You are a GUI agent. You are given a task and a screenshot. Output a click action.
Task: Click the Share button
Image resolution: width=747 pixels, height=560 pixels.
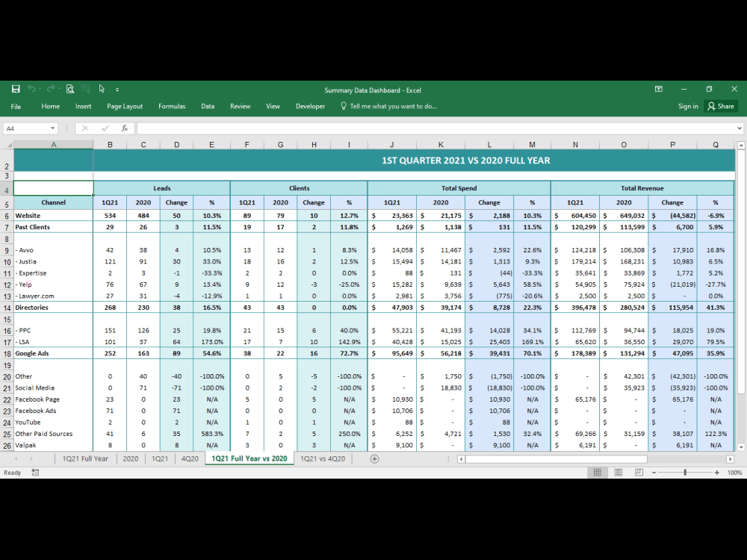tap(720, 106)
